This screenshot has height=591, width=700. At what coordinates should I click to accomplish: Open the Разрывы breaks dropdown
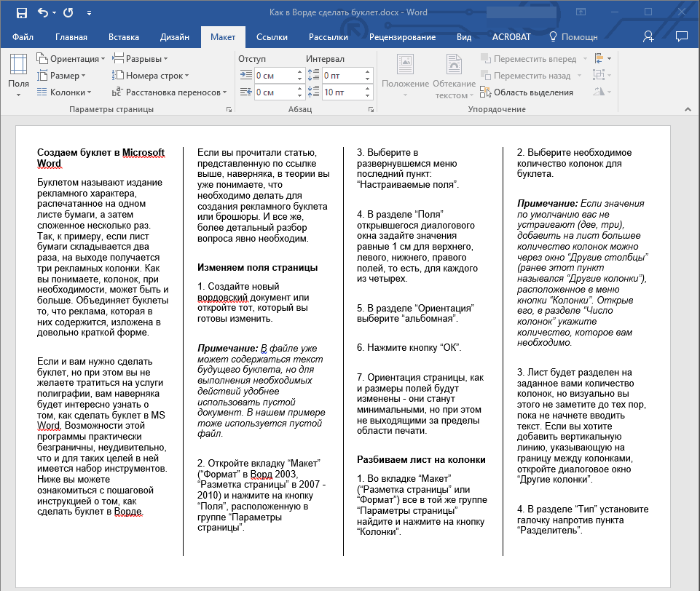(x=140, y=59)
